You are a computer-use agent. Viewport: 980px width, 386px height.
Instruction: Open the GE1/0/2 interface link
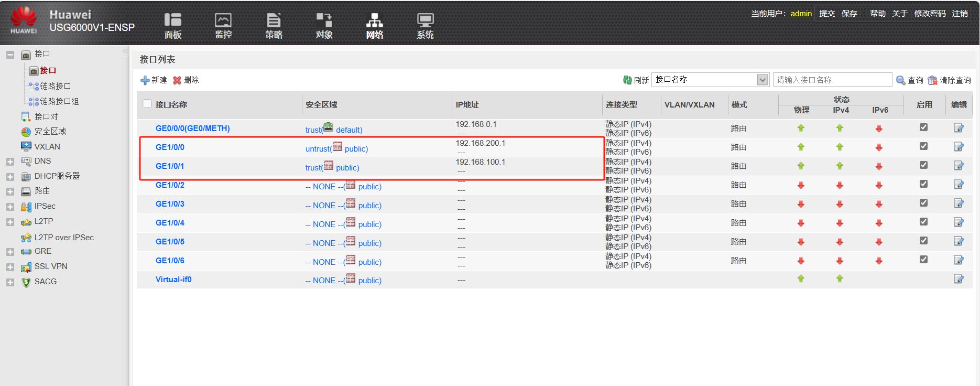click(170, 185)
